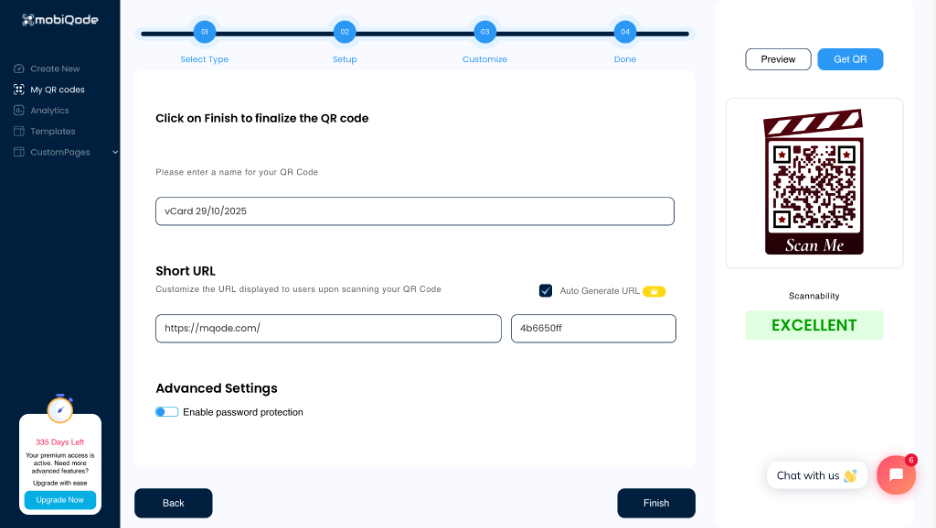
Task: Switch to the Get QR tab
Action: click(850, 60)
